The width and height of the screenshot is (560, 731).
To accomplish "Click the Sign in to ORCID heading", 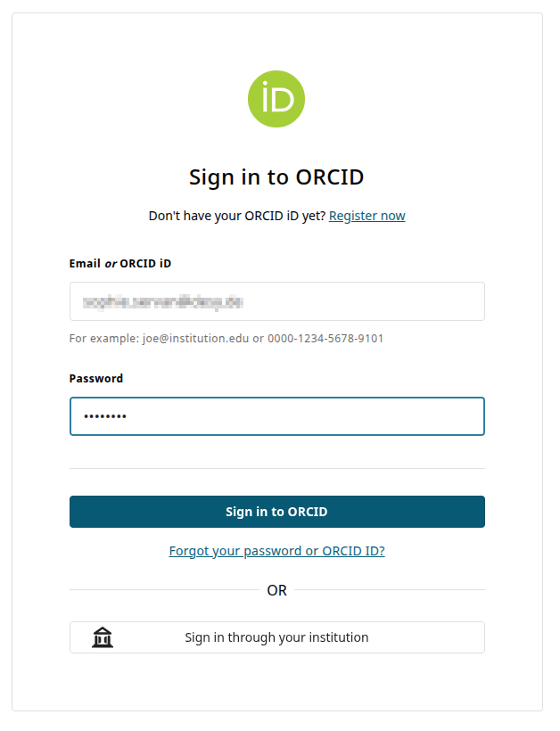I will [x=276, y=177].
